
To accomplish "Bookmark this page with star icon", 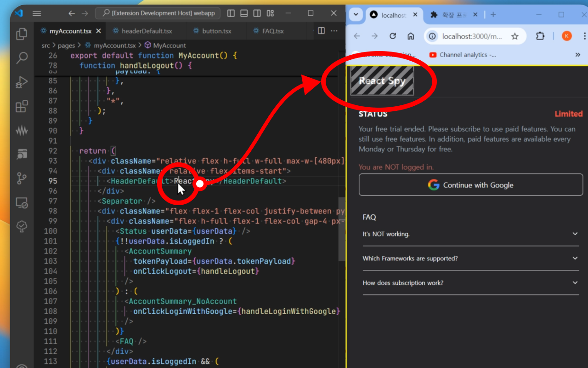I will pos(515,36).
